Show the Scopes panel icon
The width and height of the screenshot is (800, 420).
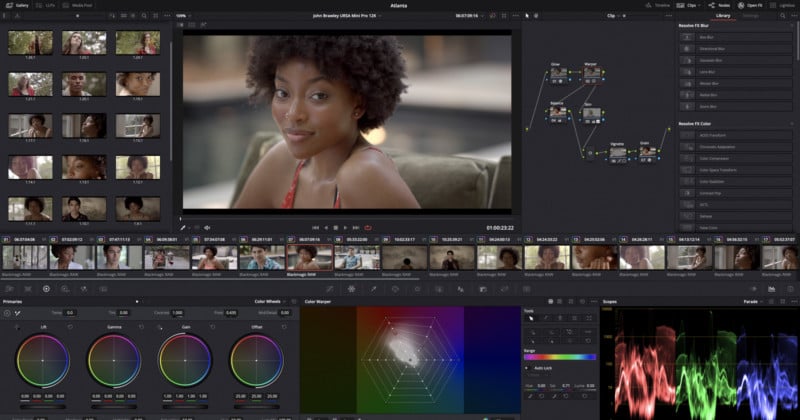[x=772, y=289]
